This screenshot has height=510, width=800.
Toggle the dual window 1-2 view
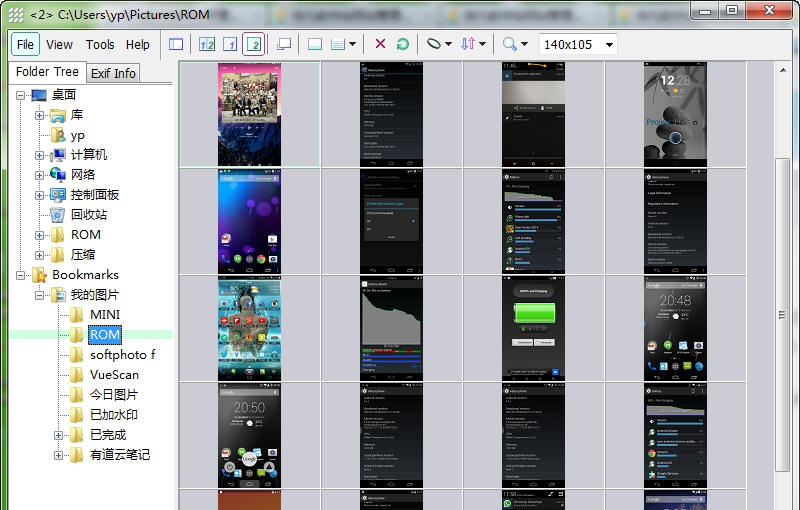pos(207,44)
